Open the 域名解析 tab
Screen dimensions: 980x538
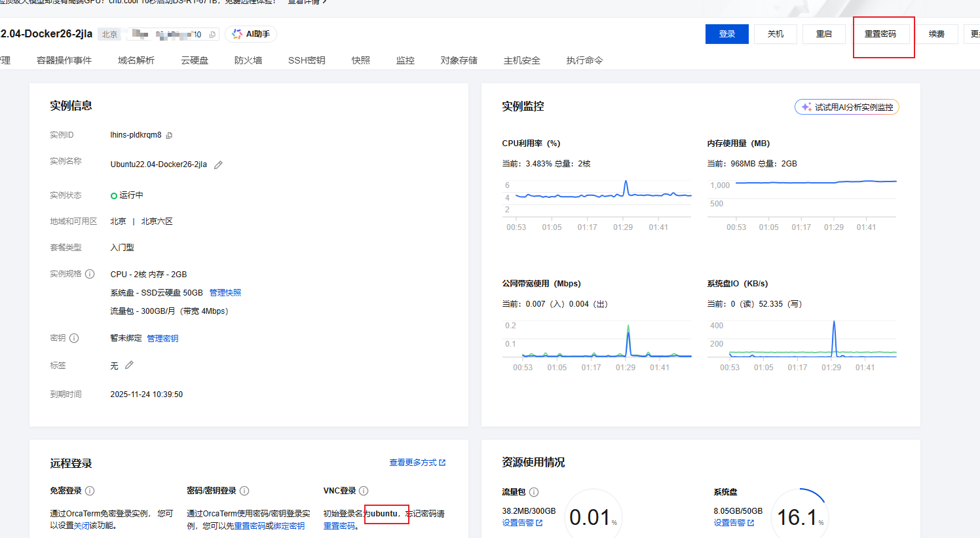point(136,60)
